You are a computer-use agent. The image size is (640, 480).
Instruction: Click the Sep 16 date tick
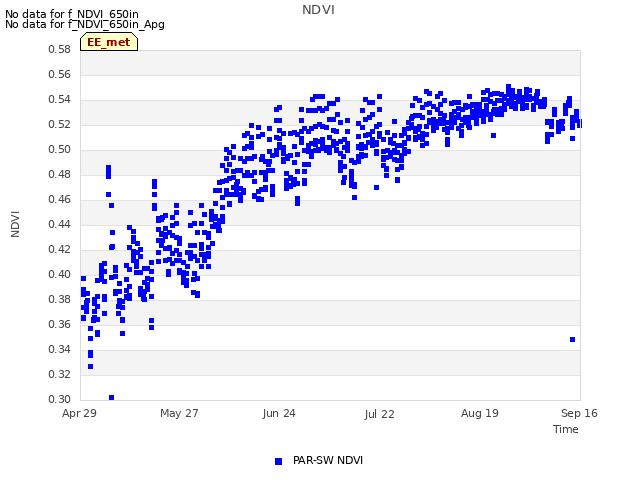pyautogui.click(x=579, y=413)
